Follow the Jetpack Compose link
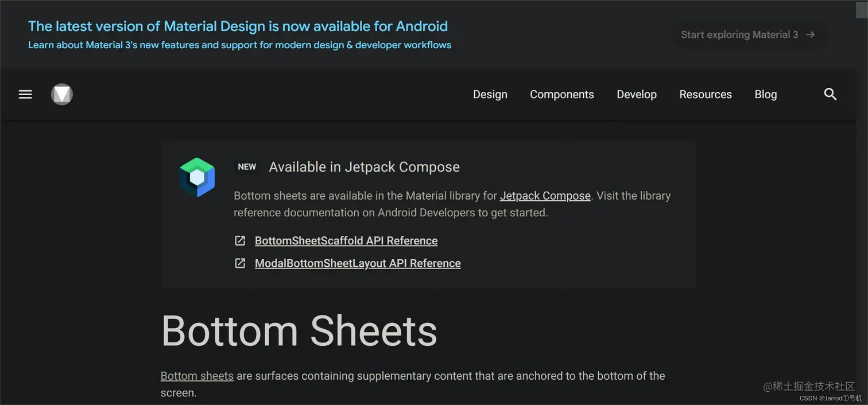 coord(545,196)
